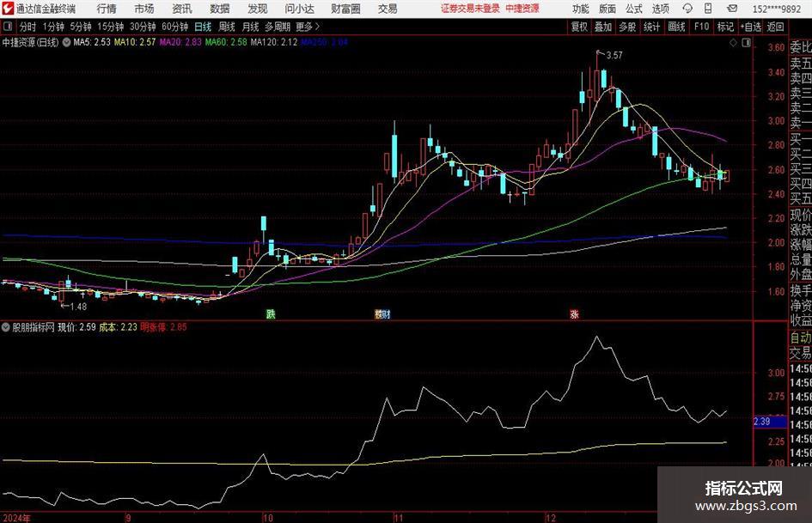Open 中捷资源 indicator settings dropdown arrow
Screen dimensions: 812x523
point(66,42)
